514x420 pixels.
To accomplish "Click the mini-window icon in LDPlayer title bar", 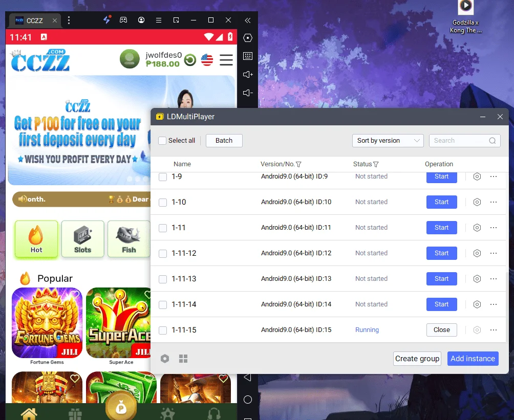I will tap(176, 20).
